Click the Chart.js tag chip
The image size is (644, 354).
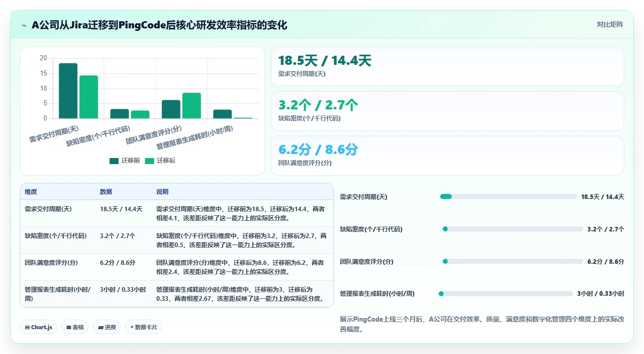[x=39, y=327]
